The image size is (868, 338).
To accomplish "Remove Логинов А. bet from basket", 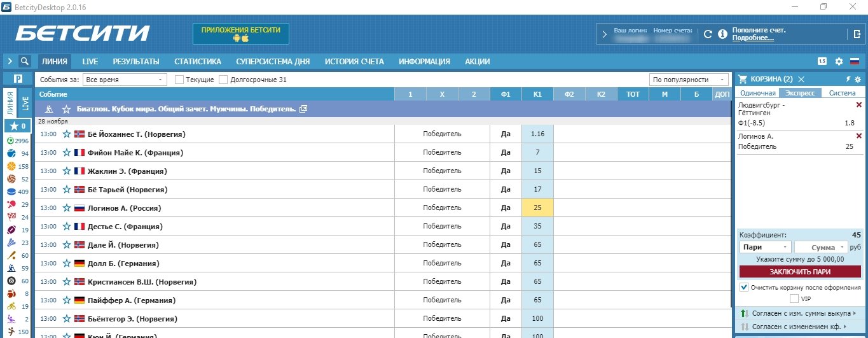I will (858, 136).
